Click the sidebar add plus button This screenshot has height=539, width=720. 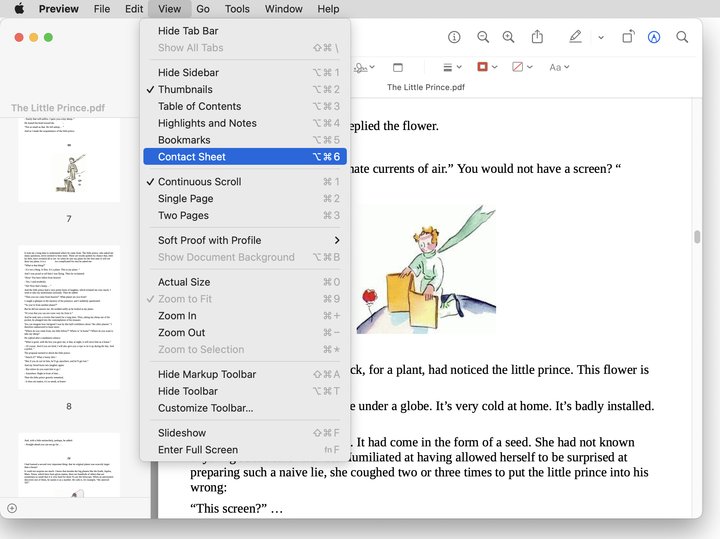pyautogui.click(x=12, y=508)
